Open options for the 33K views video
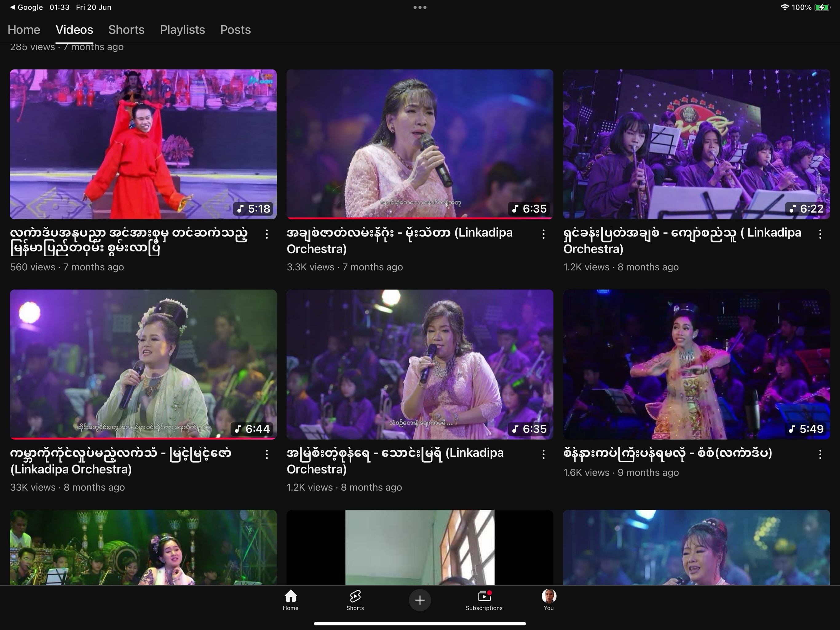The image size is (840, 630). [x=267, y=454]
